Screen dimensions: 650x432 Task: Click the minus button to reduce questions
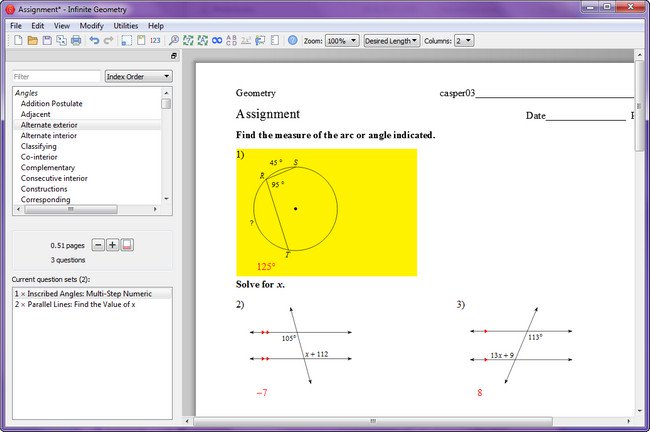pyautogui.click(x=98, y=245)
